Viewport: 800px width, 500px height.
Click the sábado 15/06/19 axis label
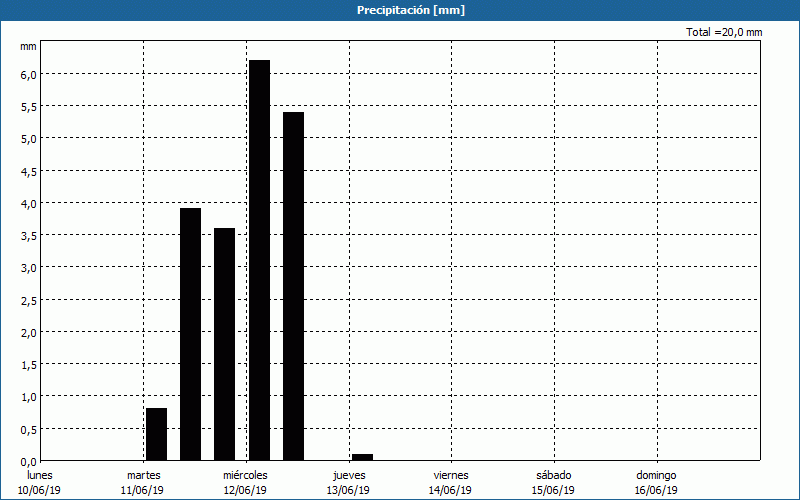pos(554,483)
